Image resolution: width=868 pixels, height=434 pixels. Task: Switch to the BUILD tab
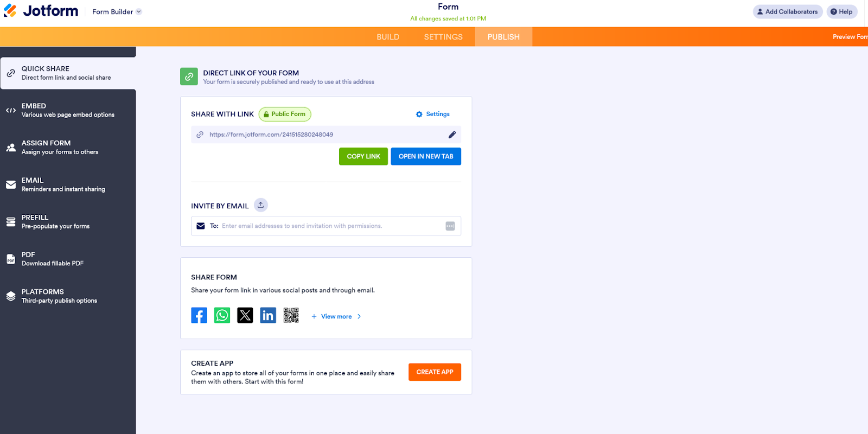point(388,37)
